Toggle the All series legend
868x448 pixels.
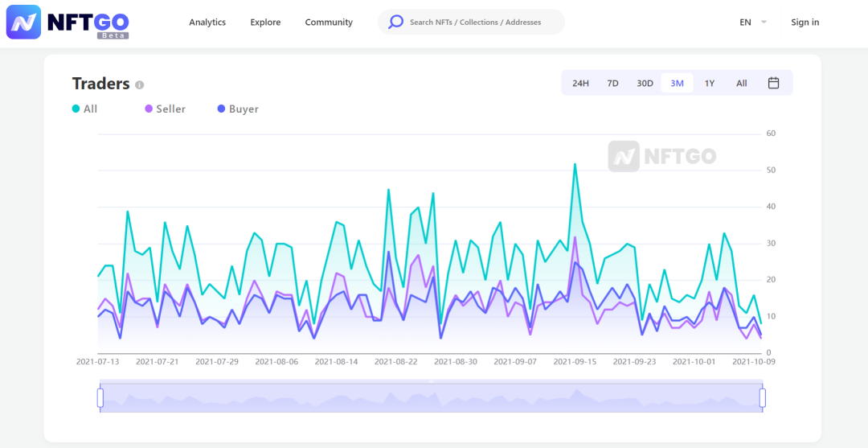84,109
